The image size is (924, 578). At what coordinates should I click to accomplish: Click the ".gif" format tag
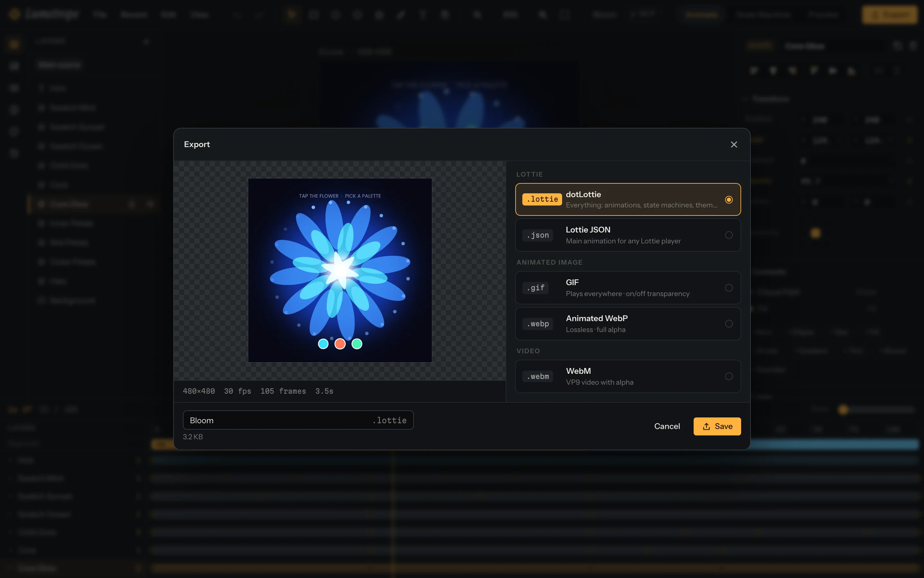[x=535, y=288]
